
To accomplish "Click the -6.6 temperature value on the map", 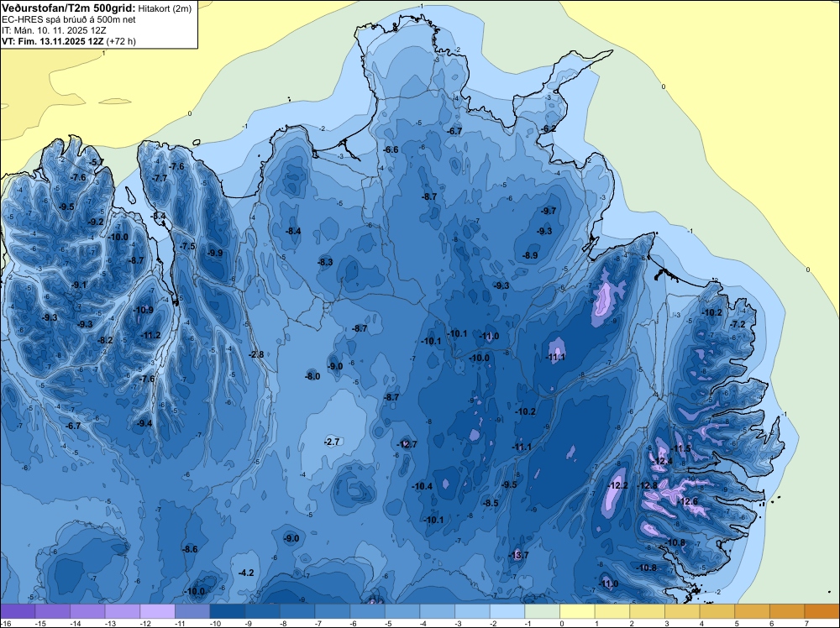I will [391, 150].
